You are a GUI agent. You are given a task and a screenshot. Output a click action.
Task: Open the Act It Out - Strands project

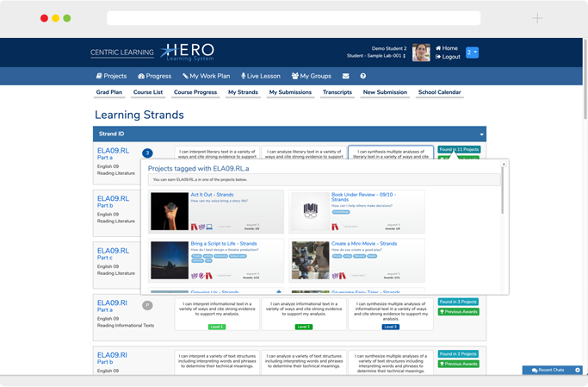pos(212,195)
